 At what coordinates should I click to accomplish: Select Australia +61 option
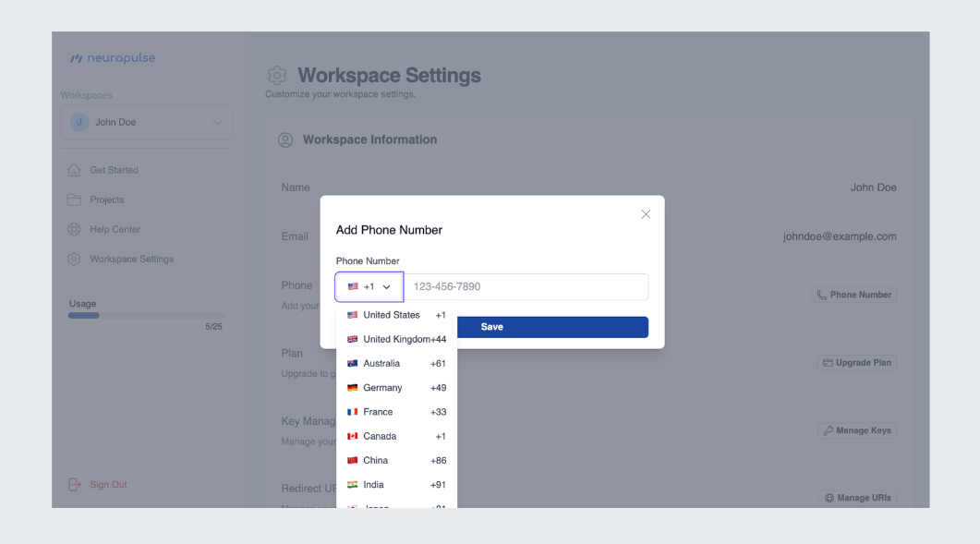[x=396, y=363]
